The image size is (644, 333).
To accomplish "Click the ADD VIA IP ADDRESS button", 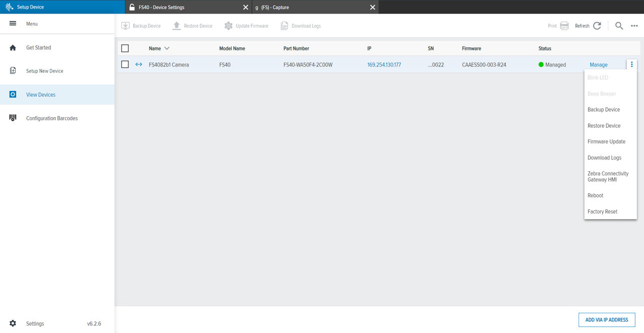I will [607, 320].
